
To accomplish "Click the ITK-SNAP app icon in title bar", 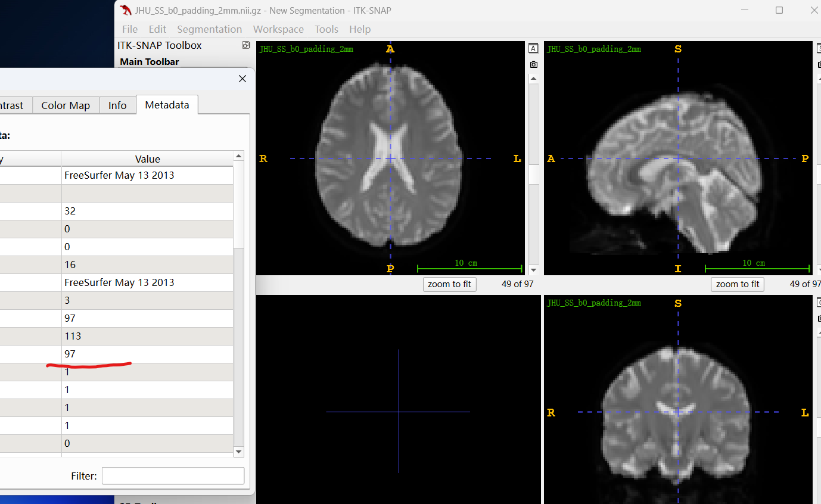I will pyautogui.click(x=126, y=10).
